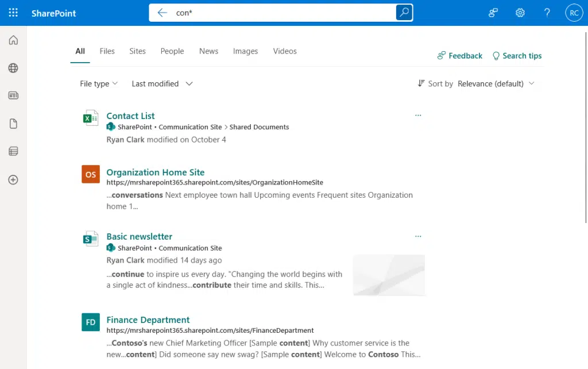Expand the Last modified filter
588x369 pixels.
162,84
